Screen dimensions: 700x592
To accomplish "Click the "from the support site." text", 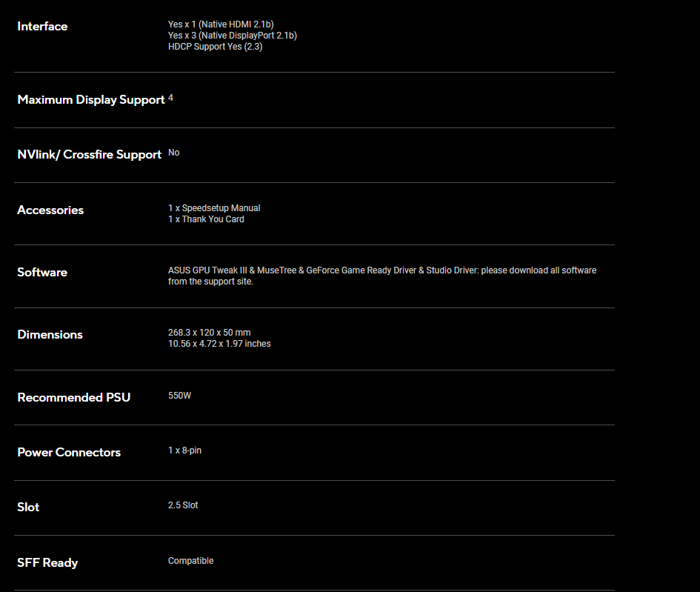I will point(210,282).
